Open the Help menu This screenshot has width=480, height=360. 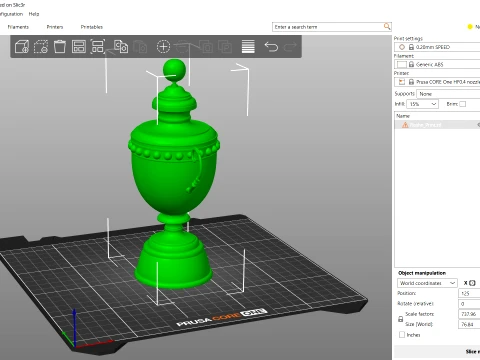(x=34, y=14)
